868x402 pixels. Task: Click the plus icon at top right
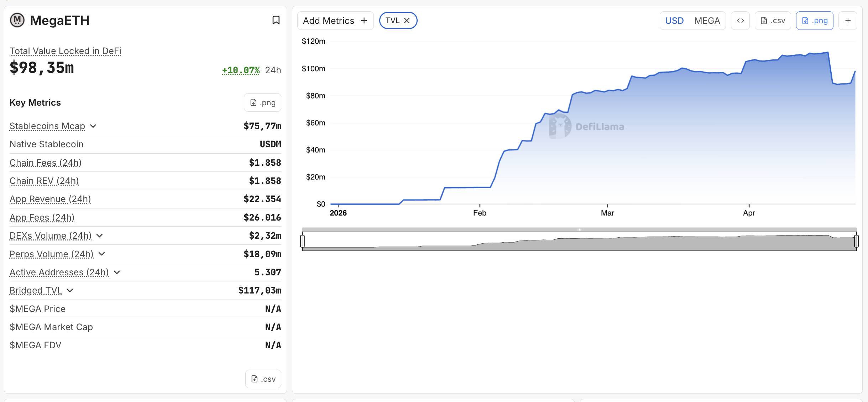(848, 20)
